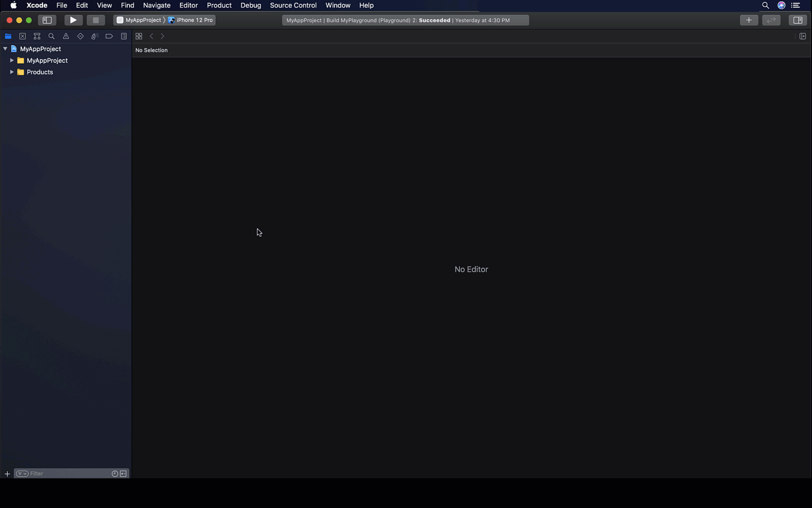812x508 pixels.
Task: Open the Issue navigator warning triangle
Action: [x=66, y=36]
